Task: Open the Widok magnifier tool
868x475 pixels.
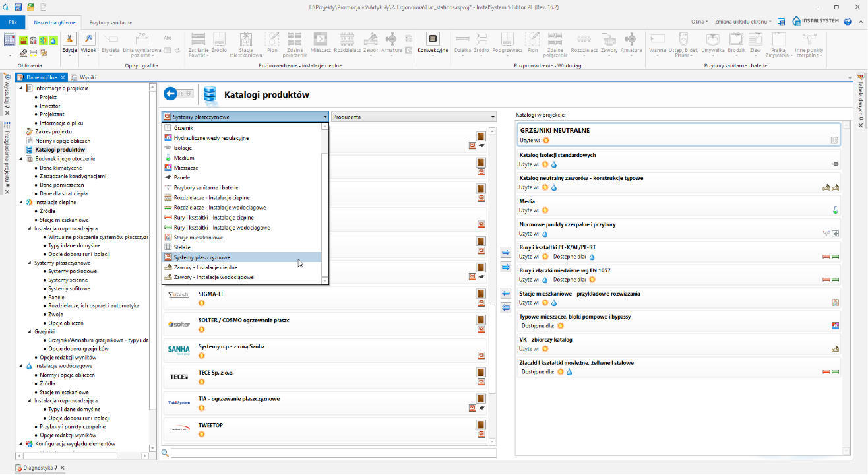Action: [89, 38]
